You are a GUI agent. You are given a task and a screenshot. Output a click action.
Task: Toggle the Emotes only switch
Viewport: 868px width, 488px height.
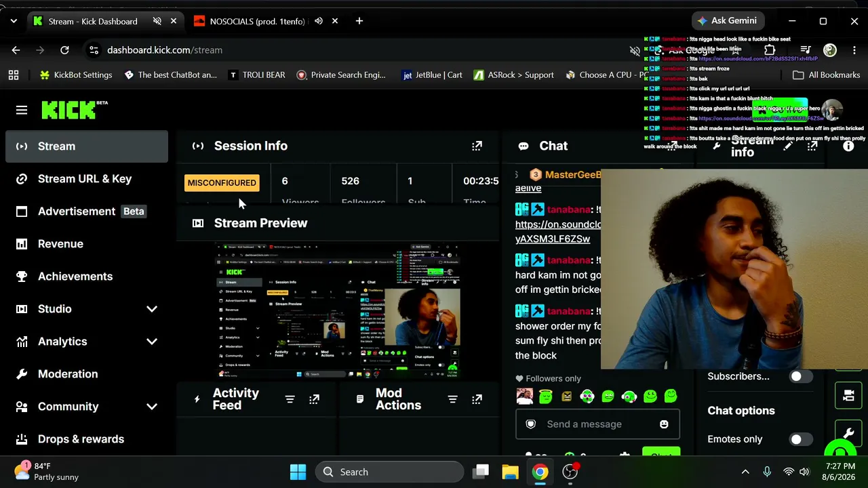tap(800, 439)
